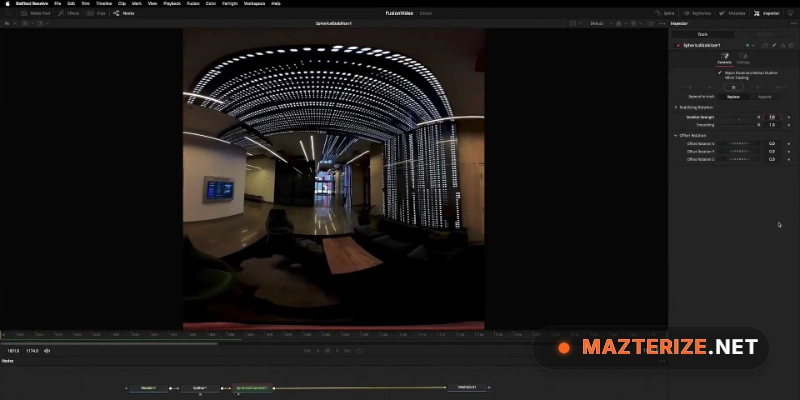Reset SphericalStabilizer1 settings icon

pyautogui.click(x=791, y=45)
